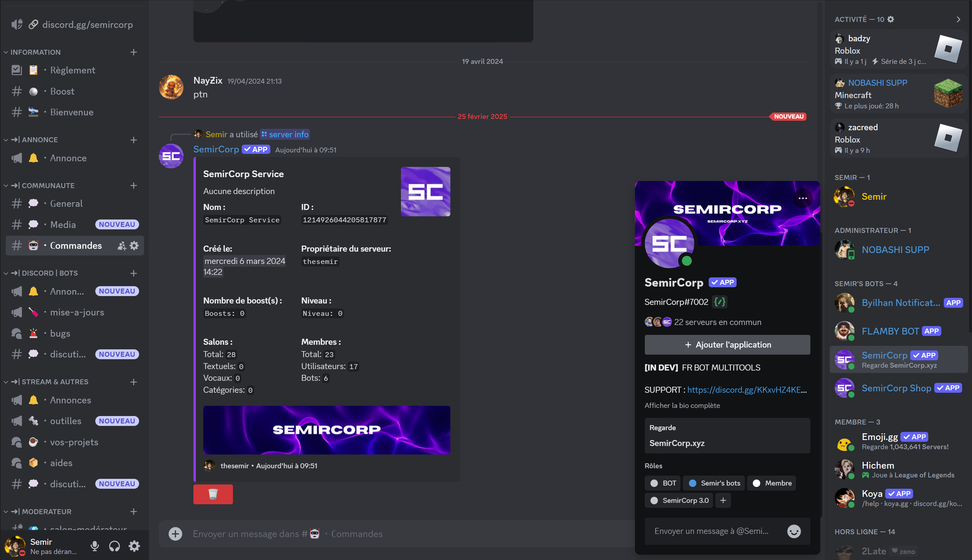
Task: Open user settings gear at bottom left
Action: point(134,546)
